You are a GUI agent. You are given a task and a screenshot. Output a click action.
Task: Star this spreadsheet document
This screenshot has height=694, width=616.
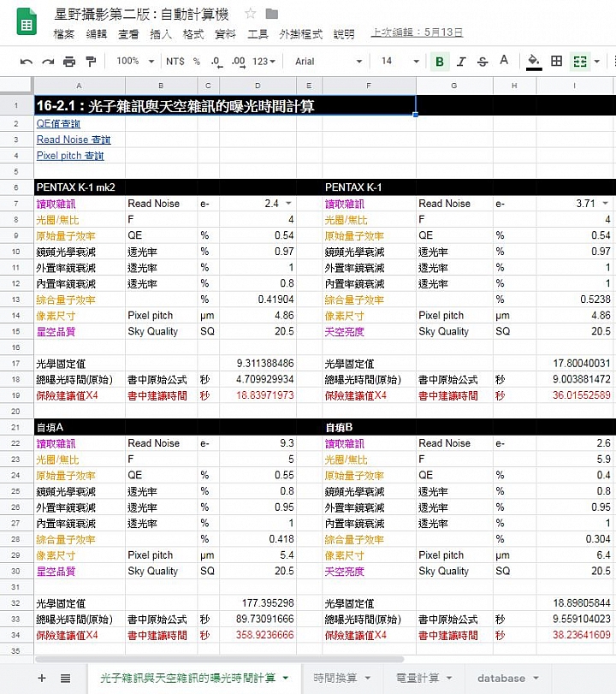pyautogui.click(x=251, y=14)
